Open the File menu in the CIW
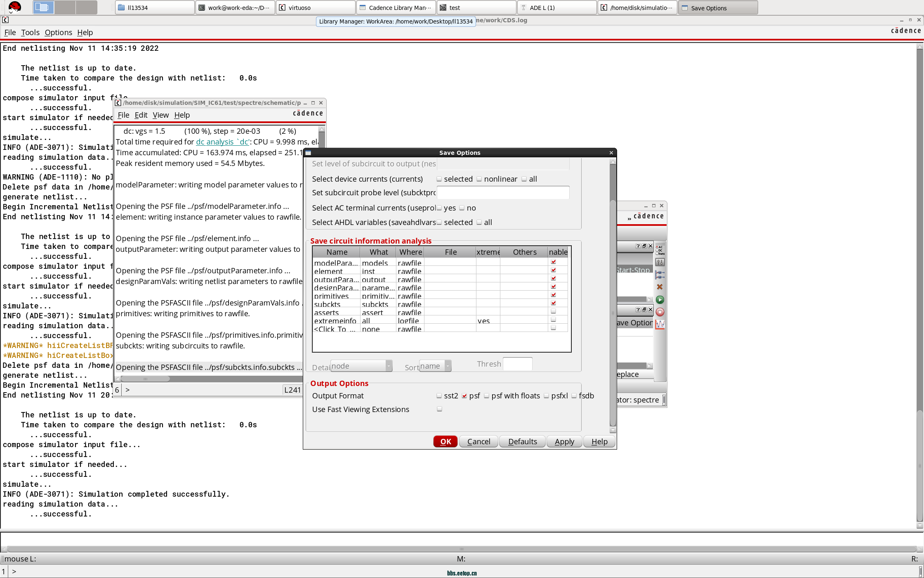This screenshot has width=924, height=578. 10,32
